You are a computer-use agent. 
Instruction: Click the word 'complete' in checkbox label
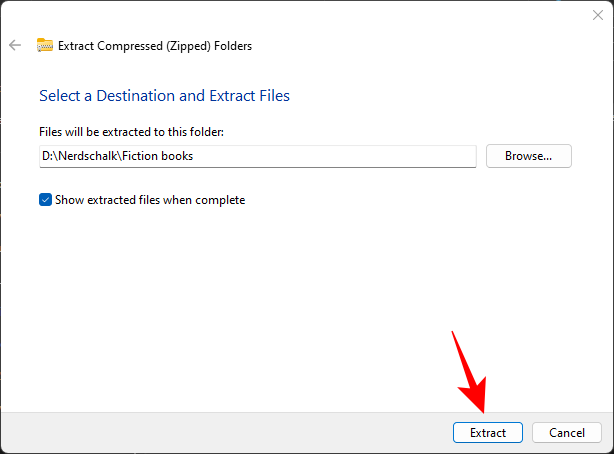pyautogui.click(x=220, y=200)
